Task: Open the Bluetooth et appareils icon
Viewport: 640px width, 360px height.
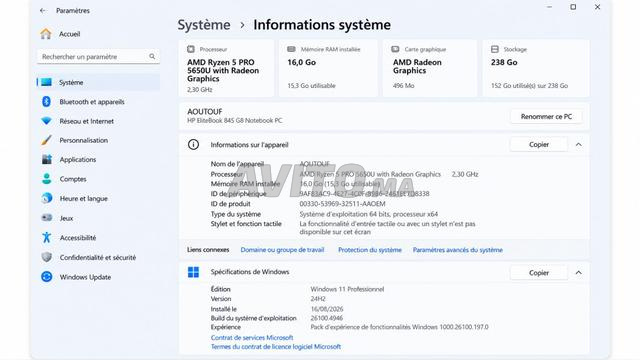Action: click(x=47, y=102)
